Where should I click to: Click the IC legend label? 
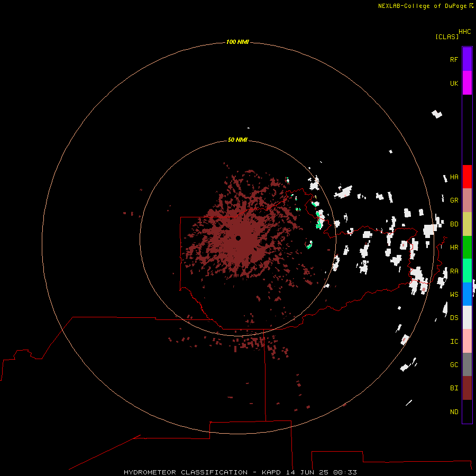[454, 342]
